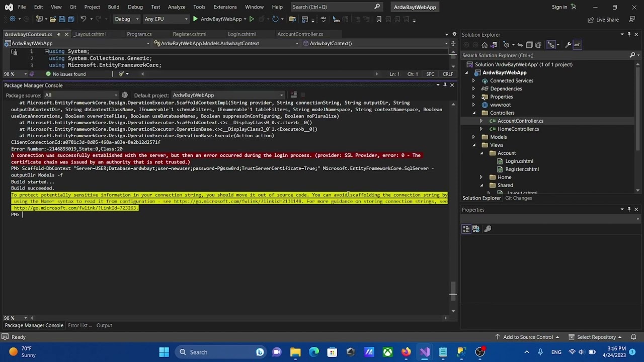Click the Open File toolbar icon

click(52, 19)
